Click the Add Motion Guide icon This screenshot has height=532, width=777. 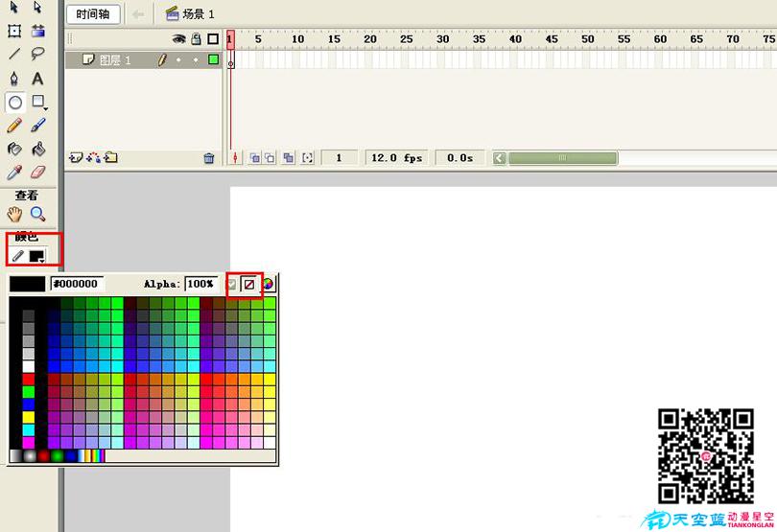point(93,158)
